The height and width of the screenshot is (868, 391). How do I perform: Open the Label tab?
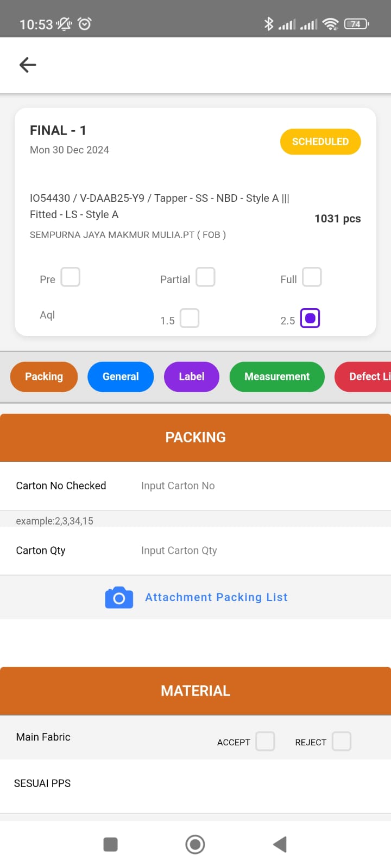[192, 376]
